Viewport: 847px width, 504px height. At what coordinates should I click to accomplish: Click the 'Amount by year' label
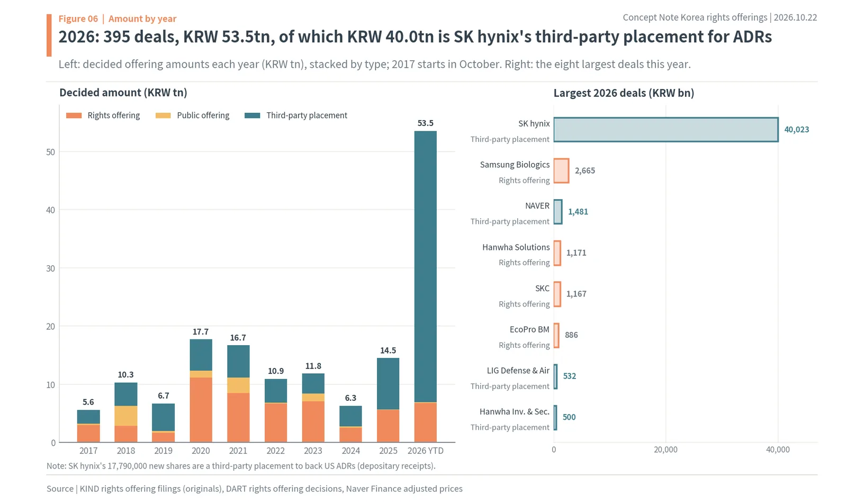(x=142, y=19)
